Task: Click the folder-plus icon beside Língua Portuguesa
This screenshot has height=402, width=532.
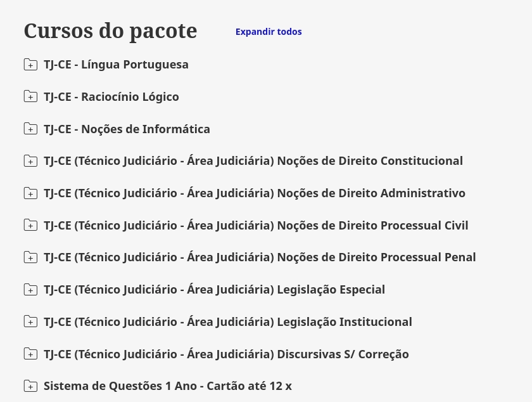Action: [x=30, y=65]
